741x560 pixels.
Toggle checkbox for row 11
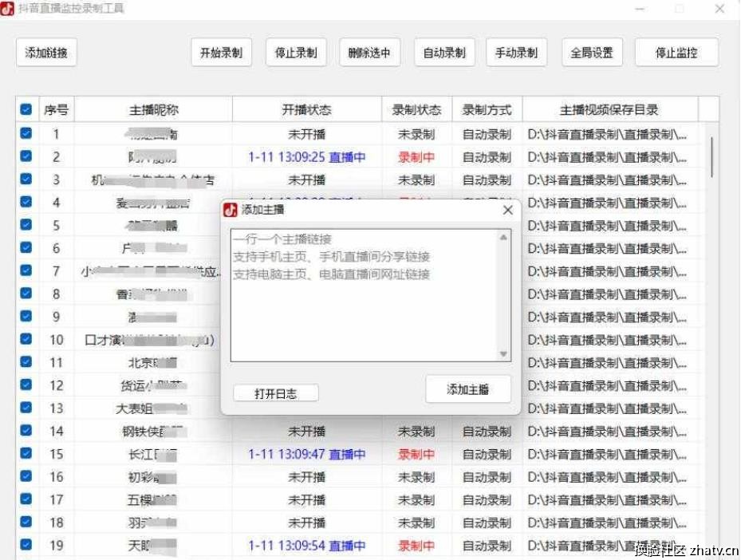click(x=26, y=362)
